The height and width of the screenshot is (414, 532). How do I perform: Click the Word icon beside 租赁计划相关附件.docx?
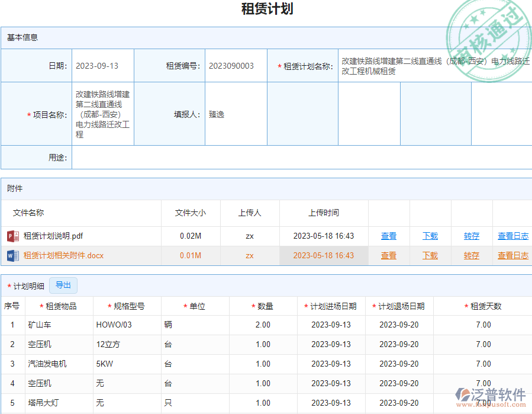[11, 255]
